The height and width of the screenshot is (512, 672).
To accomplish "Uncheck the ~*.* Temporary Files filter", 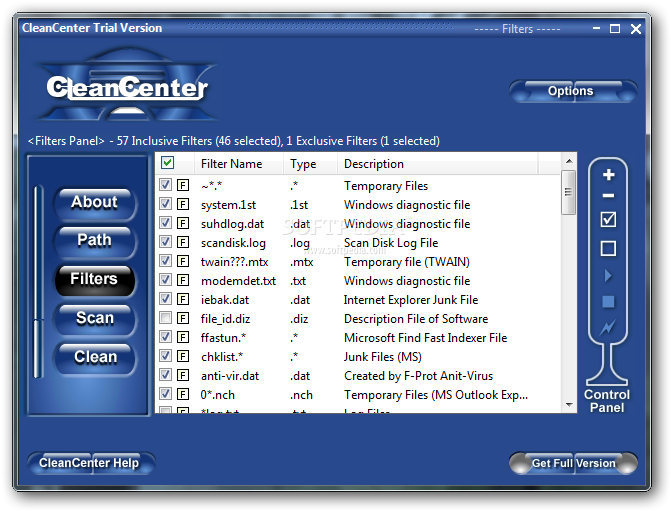I will [x=165, y=185].
